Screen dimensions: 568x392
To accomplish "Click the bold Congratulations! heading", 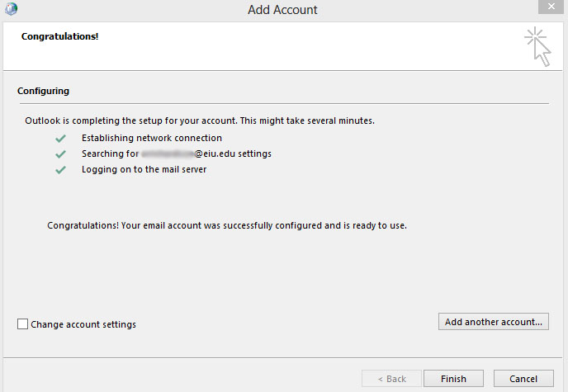I will [x=59, y=36].
